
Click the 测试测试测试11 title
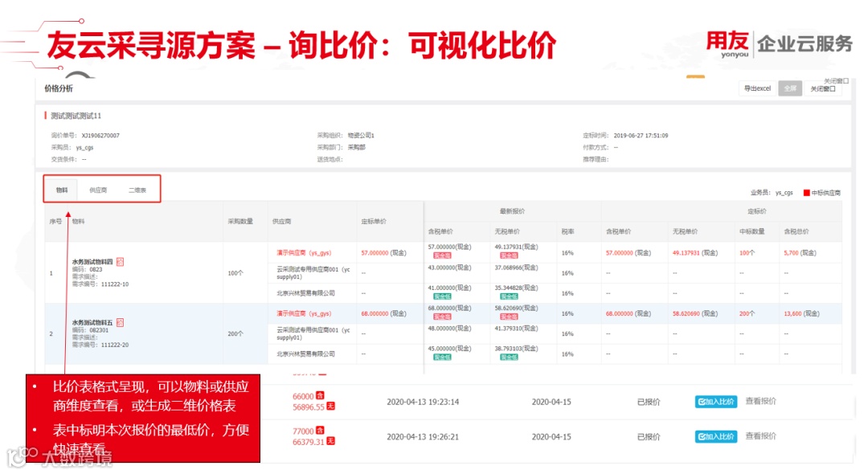[x=76, y=116]
